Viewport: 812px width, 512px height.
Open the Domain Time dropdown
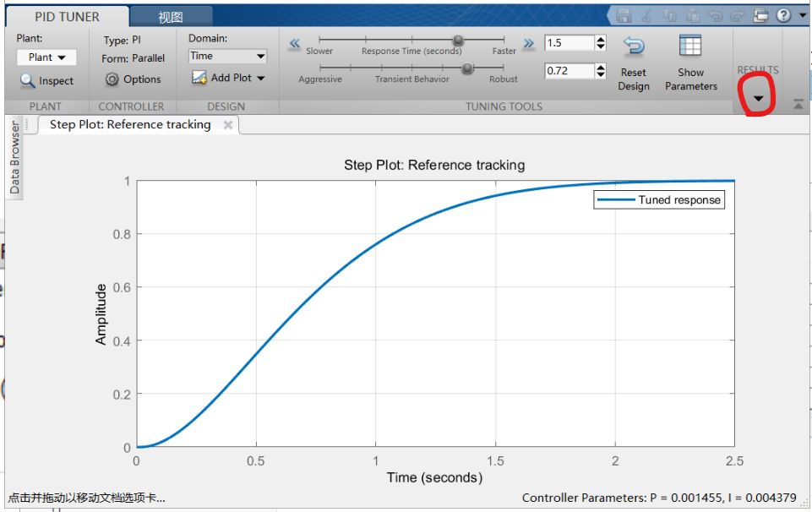(x=228, y=56)
